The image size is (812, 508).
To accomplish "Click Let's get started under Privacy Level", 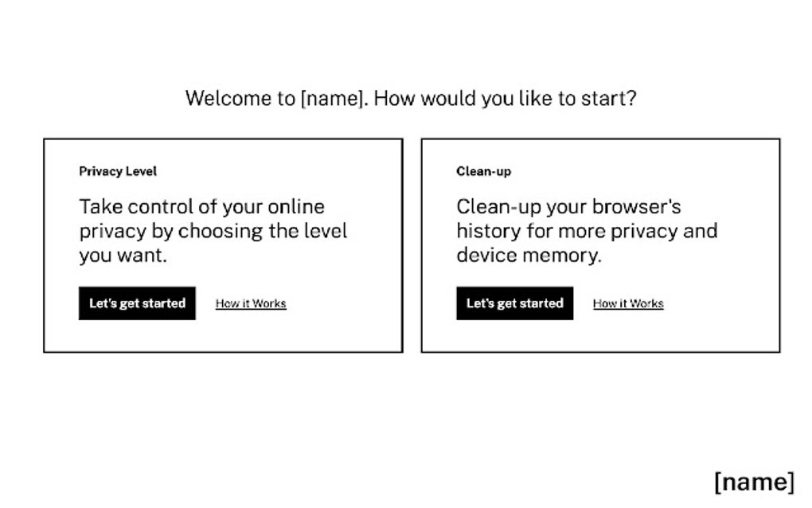I will click(x=137, y=303).
